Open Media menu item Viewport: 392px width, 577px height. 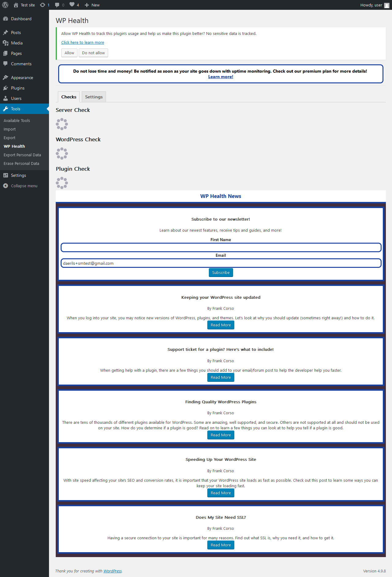point(24,43)
